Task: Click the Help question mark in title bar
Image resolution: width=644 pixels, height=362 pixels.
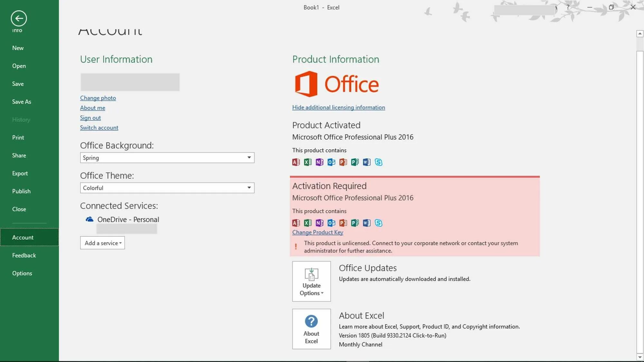Action: tap(568, 7)
